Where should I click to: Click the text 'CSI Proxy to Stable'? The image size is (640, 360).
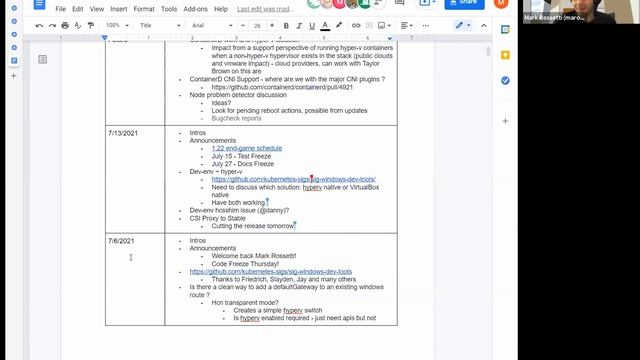tap(218, 218)
